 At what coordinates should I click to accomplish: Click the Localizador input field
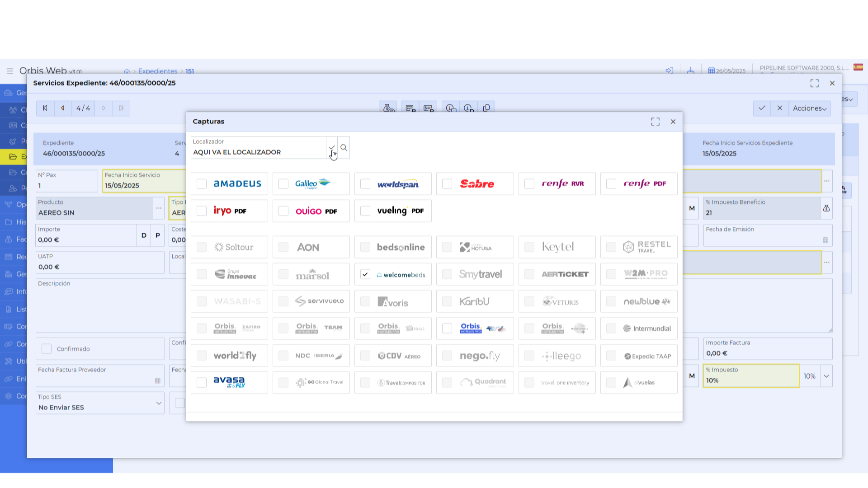click(x=259, y=148)
